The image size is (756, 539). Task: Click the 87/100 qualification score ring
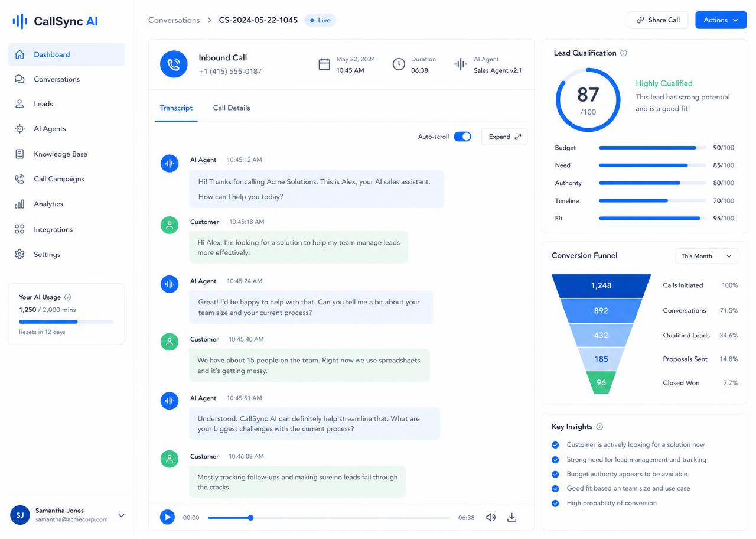click(x=588, y=100)
